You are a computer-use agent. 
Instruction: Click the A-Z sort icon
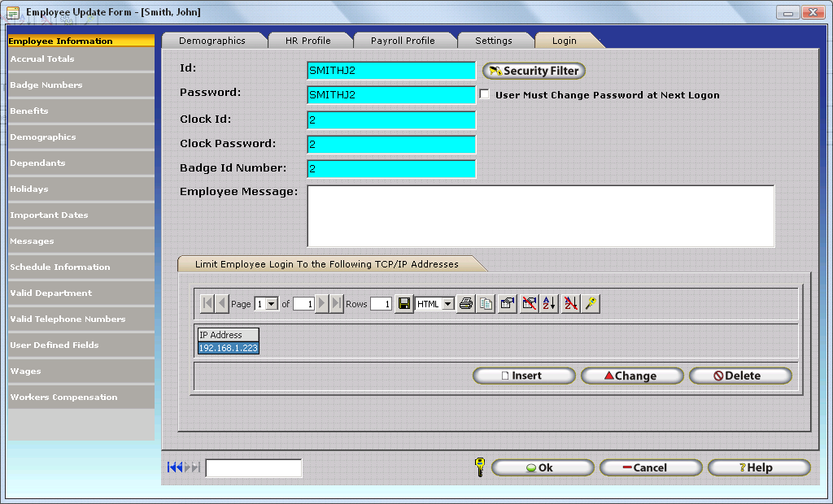click(550, 304)
